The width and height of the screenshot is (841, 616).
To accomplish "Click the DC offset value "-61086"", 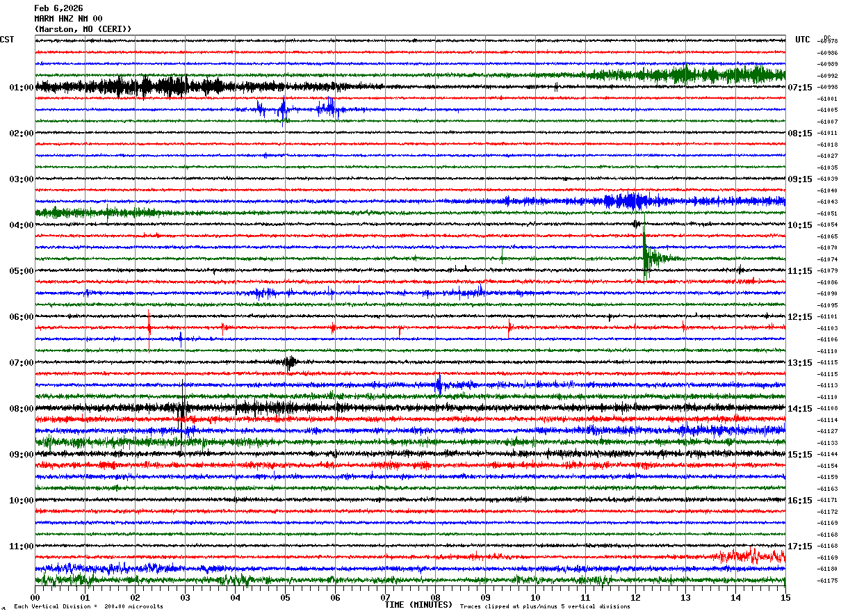I will [x=828, y=282].
